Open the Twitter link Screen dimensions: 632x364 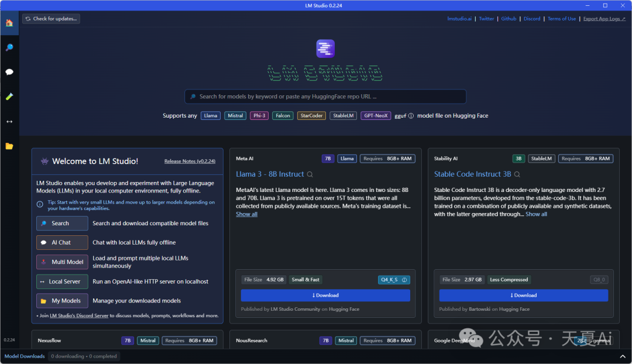point(486,19)
